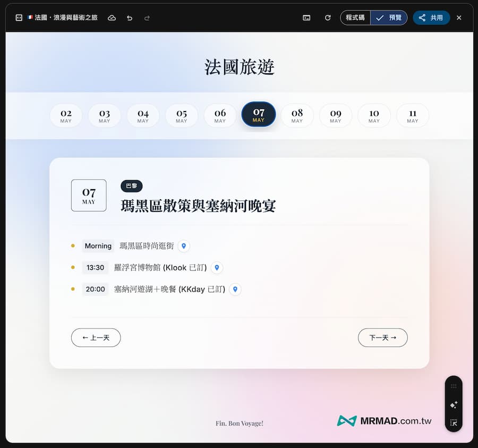Click the redo arrow icon
Image resolution: width=478 pixels, height=448 pixels.
(147, 18)
